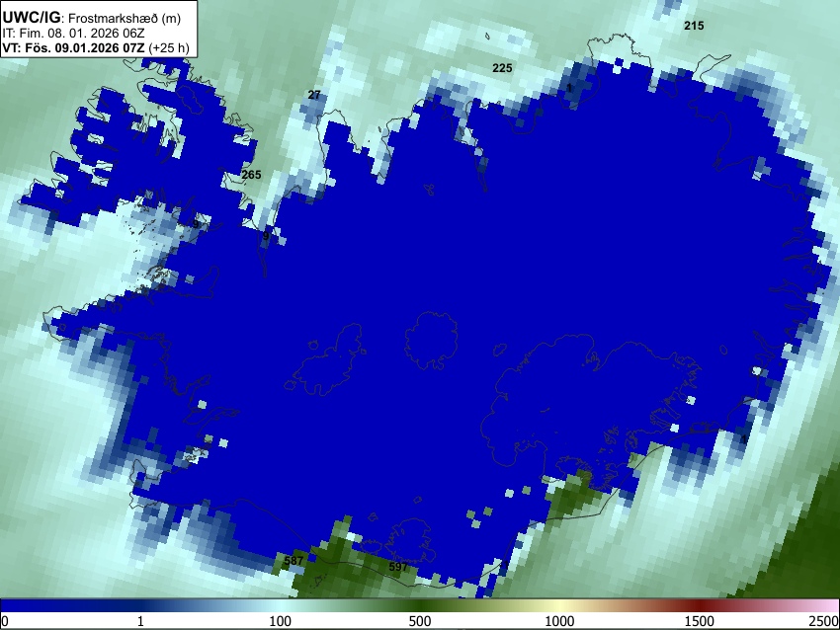Click the color scale tick label "1000"
This screenshot has height=630, width=840.
(559, 621)
